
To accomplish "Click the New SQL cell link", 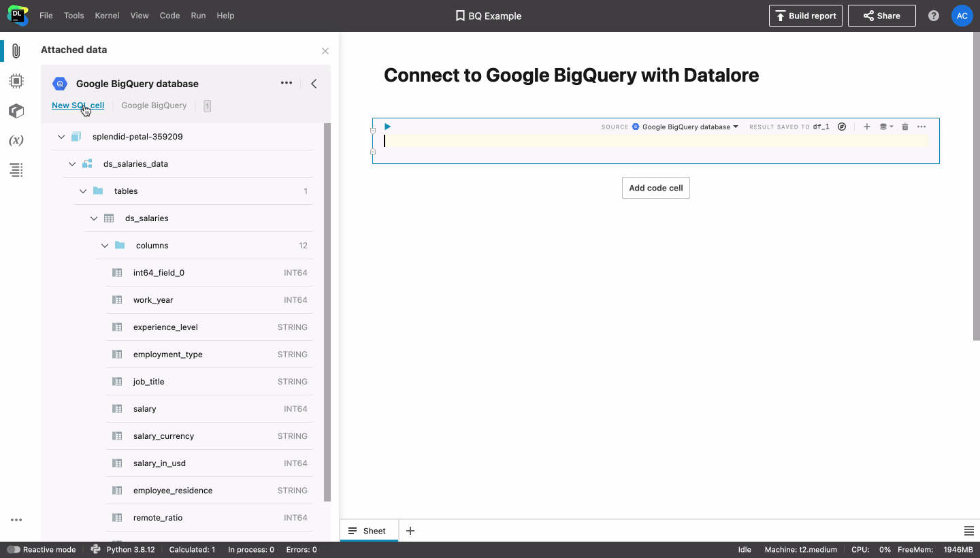I will [78, 105].
